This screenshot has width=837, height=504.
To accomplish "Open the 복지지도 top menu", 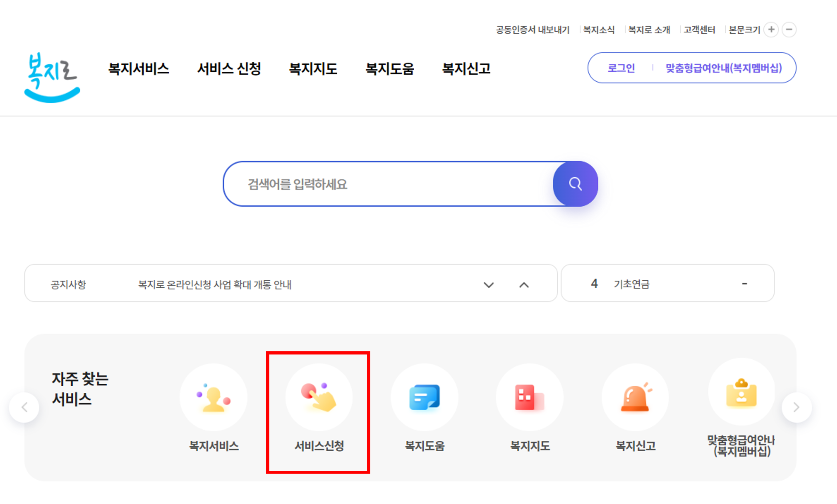I will (313, 68).
